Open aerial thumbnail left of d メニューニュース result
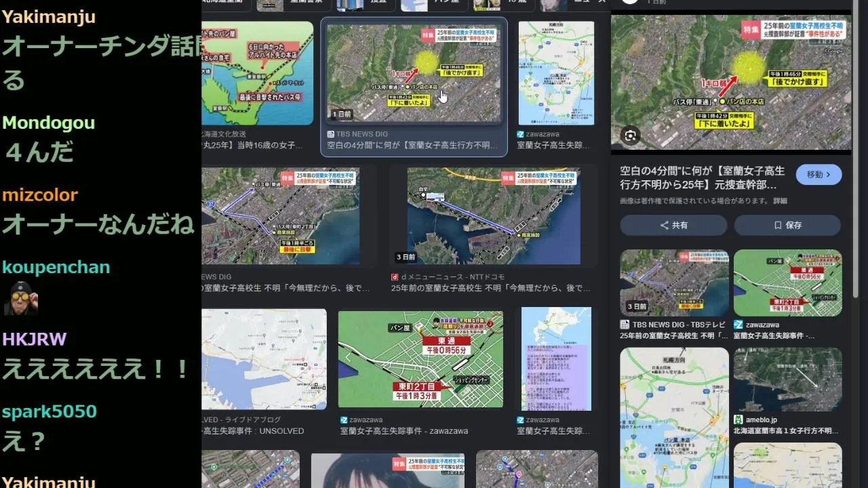The width and height of the screenshot is (868, 488). tap(281, 216)
